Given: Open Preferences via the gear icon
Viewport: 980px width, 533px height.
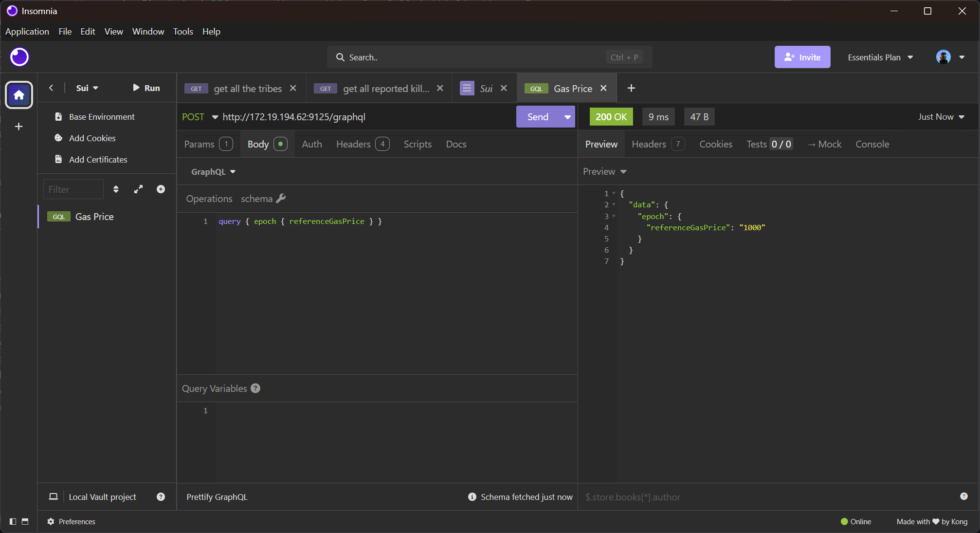Looking at the screenshot, I should (x=51, y=521).
